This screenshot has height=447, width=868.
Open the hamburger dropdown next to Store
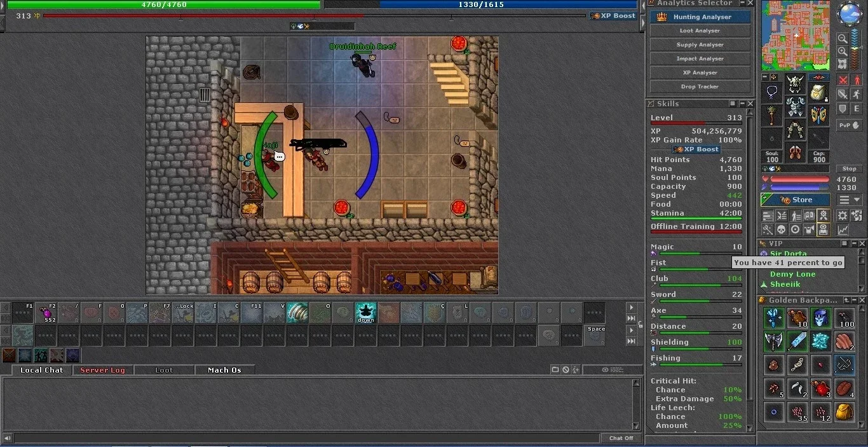point(850,200)
